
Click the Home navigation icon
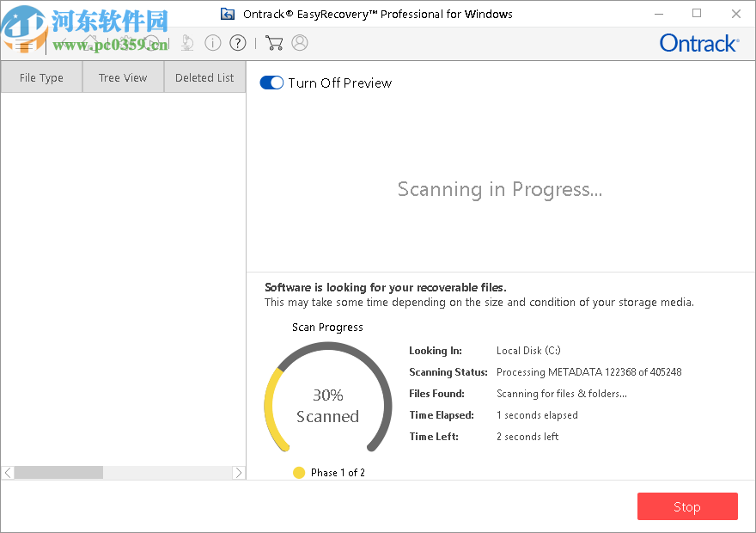(89, 43)
